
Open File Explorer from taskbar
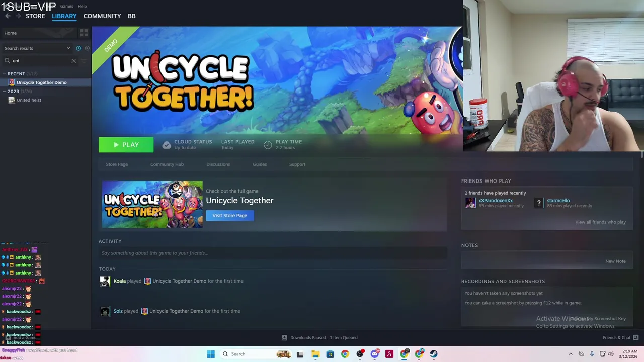coord(315,354)
